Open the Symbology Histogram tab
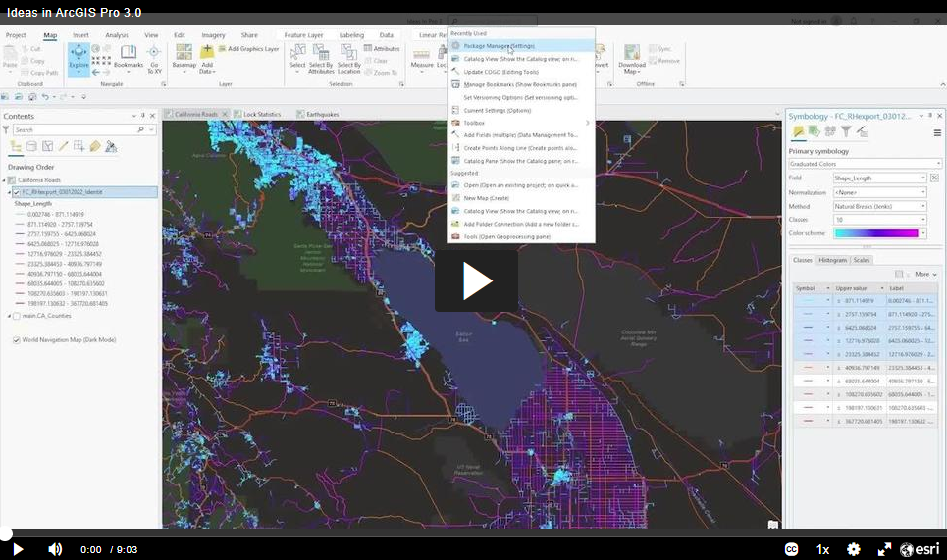The height and width of the screenshot is (560, 947). 832,260
